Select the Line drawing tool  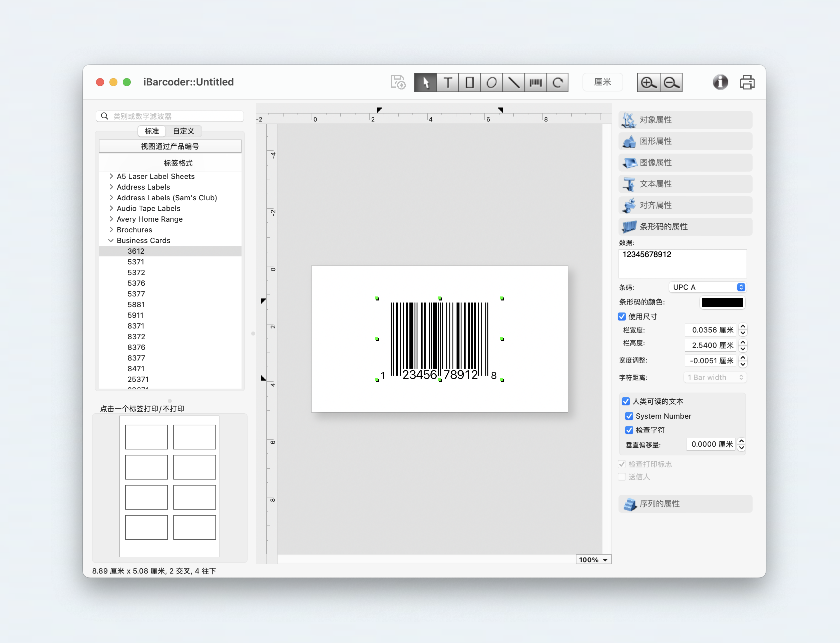point(513,82)
